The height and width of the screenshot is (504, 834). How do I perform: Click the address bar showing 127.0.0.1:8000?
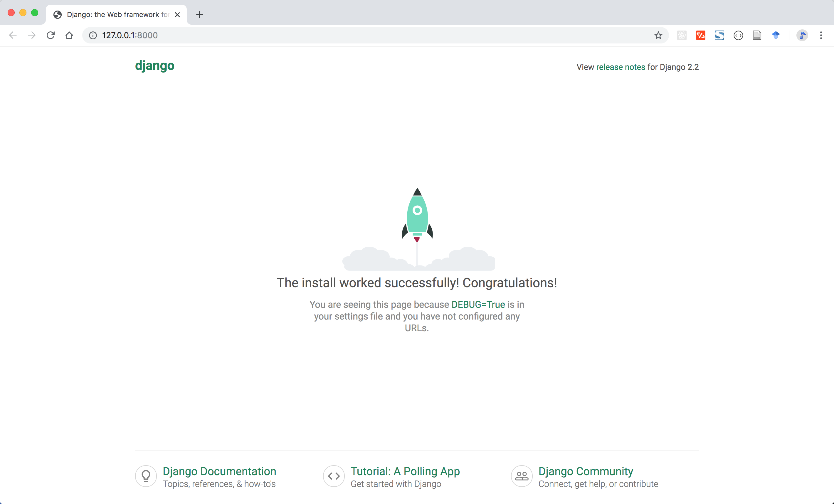coord(305,35)
